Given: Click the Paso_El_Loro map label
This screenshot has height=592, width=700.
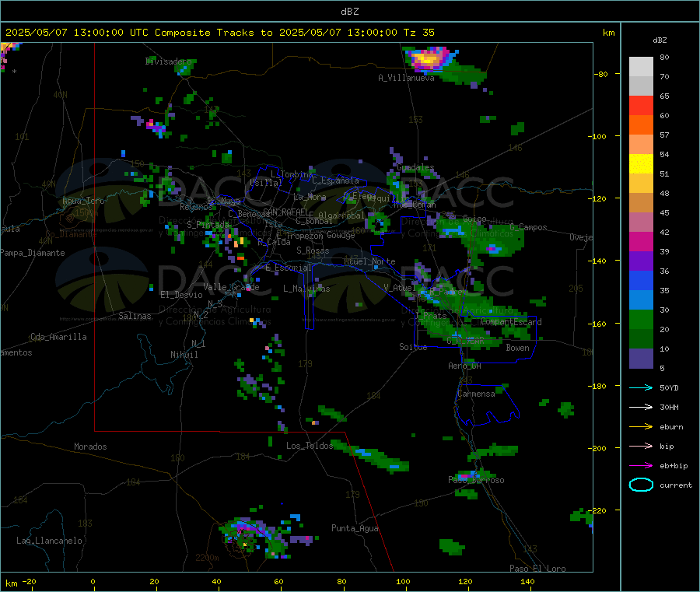Looking at the screenshot, I should 537,569.
